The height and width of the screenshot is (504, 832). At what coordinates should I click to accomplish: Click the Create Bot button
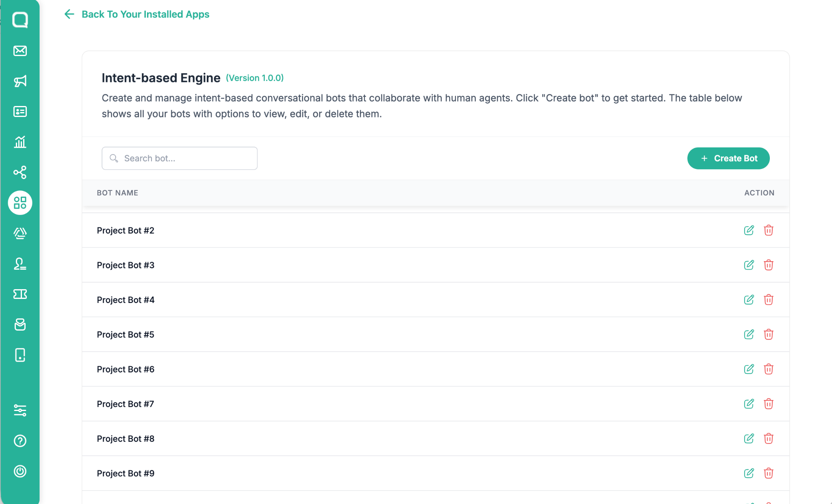[728, 158]
